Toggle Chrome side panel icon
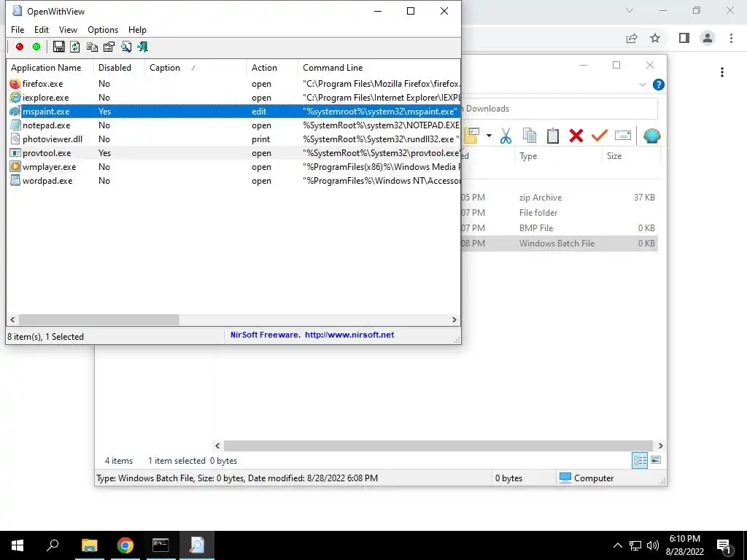747x560 pixels. click(684, 38)
